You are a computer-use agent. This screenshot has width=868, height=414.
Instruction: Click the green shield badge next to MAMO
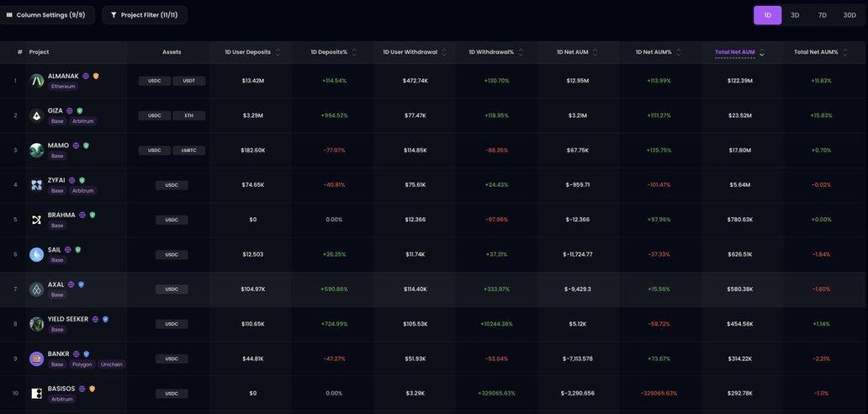(x=86, y=146)
